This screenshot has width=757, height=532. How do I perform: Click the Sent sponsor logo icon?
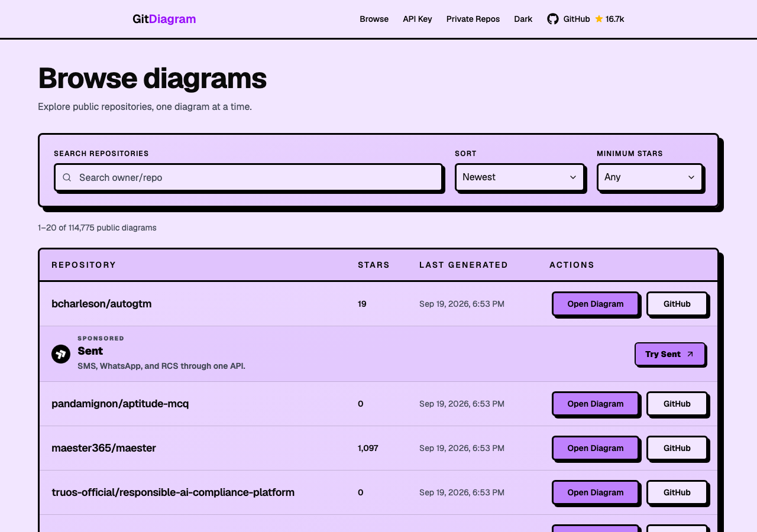(61, 354)
